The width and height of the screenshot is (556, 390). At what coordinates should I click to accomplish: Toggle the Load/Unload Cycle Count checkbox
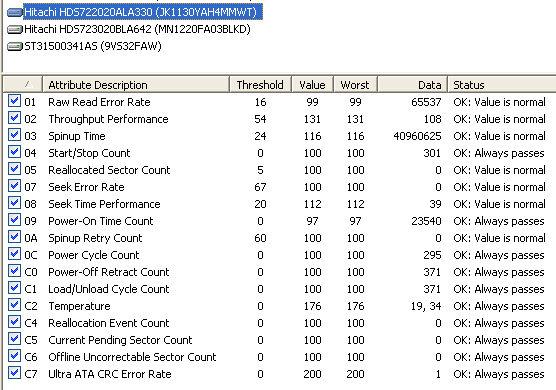14,288
